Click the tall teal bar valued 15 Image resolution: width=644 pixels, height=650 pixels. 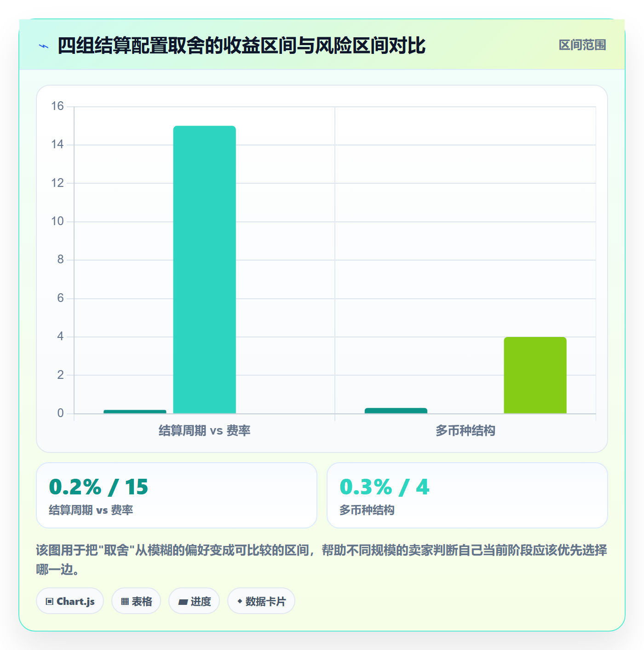[205, 269]
